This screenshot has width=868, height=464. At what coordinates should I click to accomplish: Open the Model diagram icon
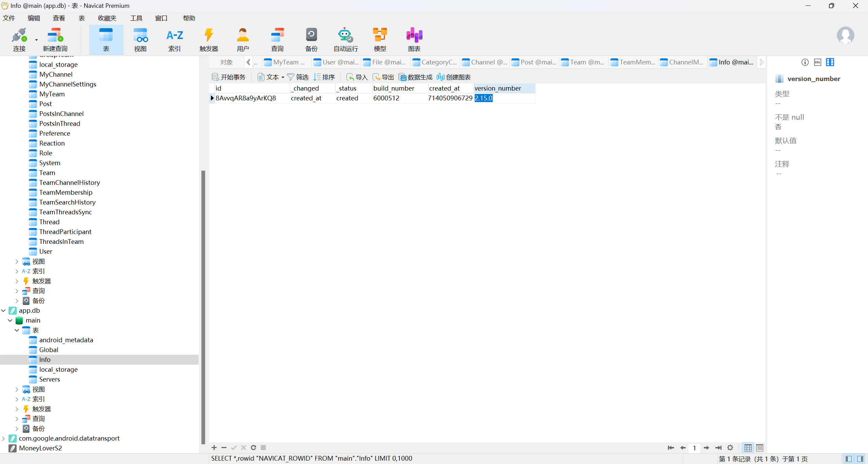[x=380, y=39]
